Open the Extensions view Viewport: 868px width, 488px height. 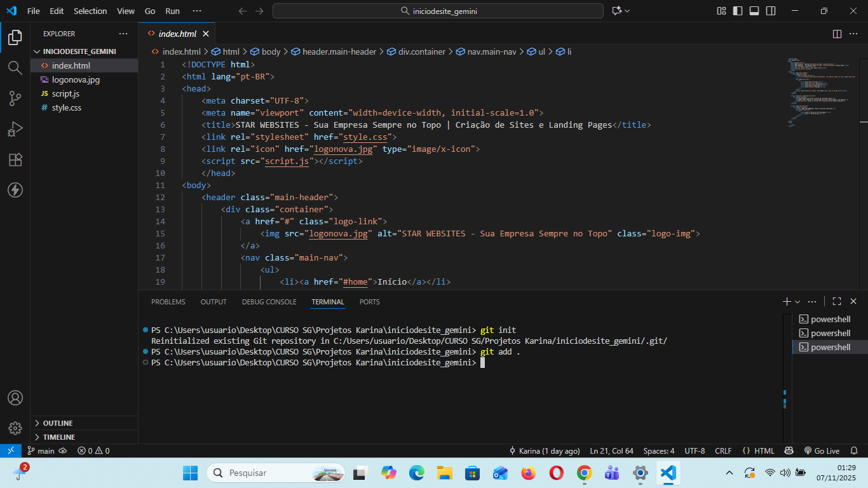[x=15, y=159]
